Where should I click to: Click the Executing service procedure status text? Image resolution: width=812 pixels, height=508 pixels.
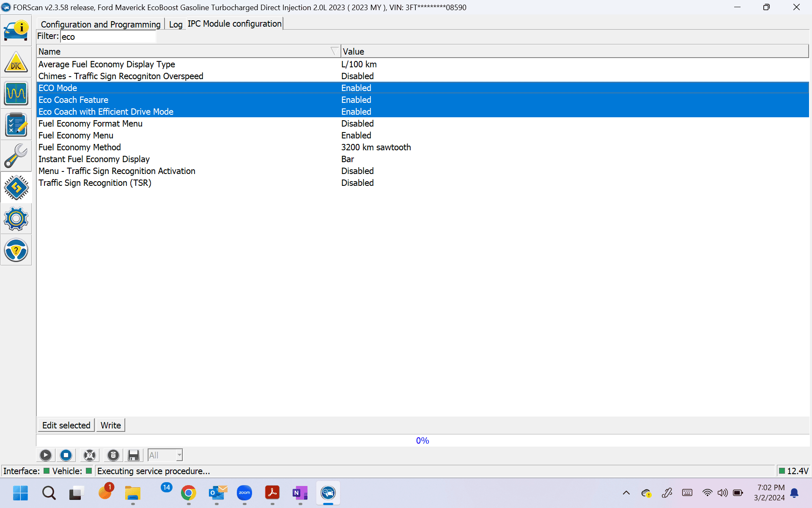click(154, 471)
